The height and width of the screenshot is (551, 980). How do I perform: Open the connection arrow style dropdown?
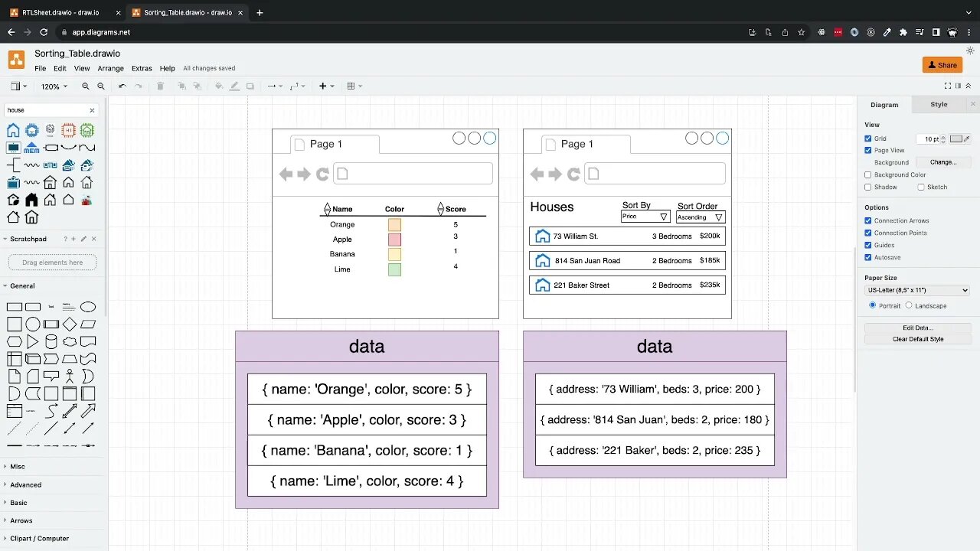[274, 86]
